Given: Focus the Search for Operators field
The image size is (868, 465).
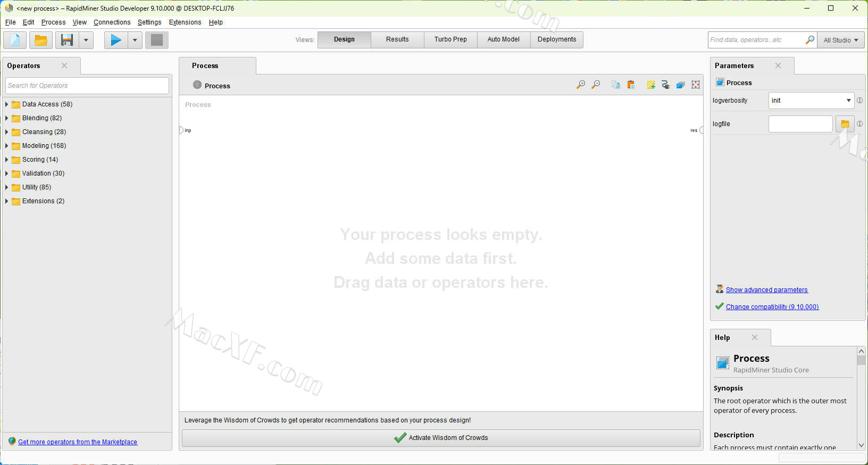Looking at the screenshot, I should [87, 86].
